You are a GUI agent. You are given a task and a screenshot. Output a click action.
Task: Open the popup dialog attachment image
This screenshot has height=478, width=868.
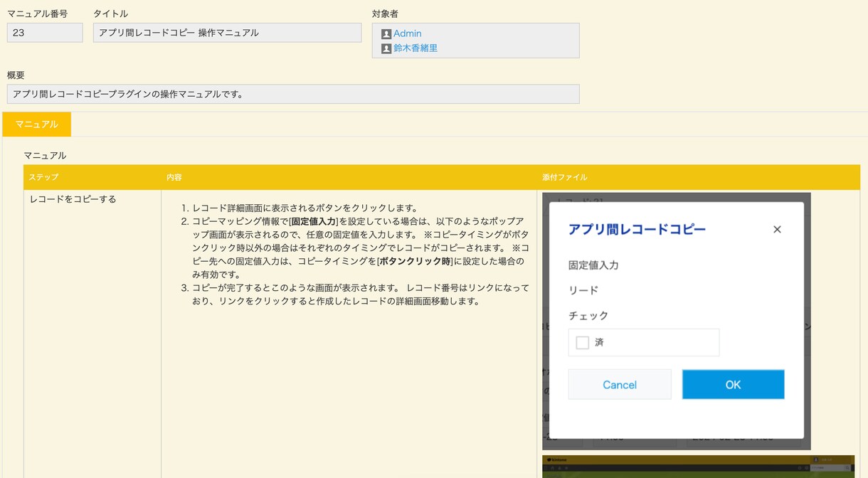677,322
